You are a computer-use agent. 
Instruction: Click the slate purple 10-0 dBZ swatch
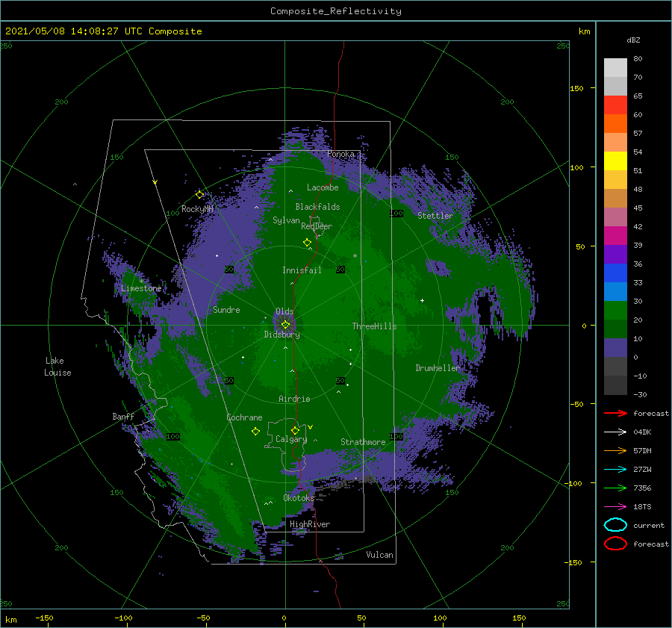click(x=615, y=348)
